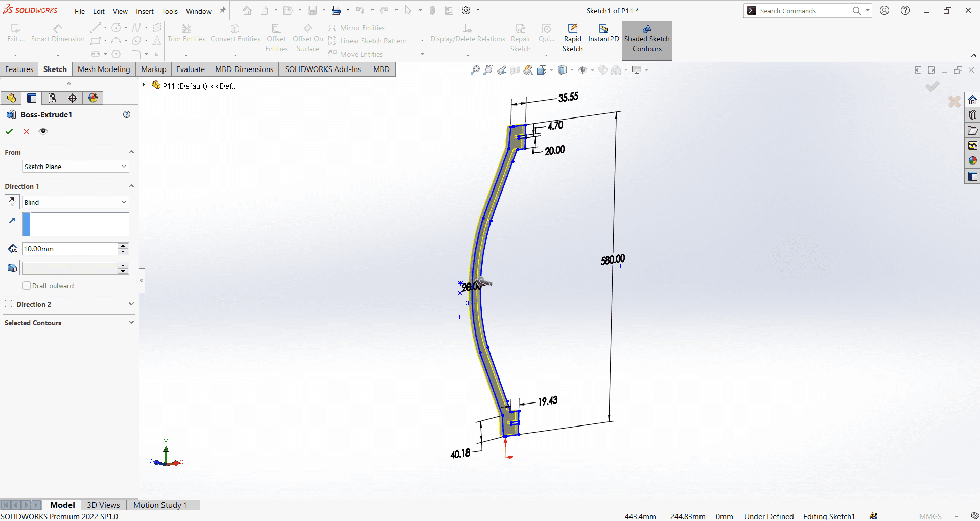Image resolution: width=980 pixels, height=521 pixels.
Task: Switch to the MBD Dimensions tab
Action: (244, 69)
